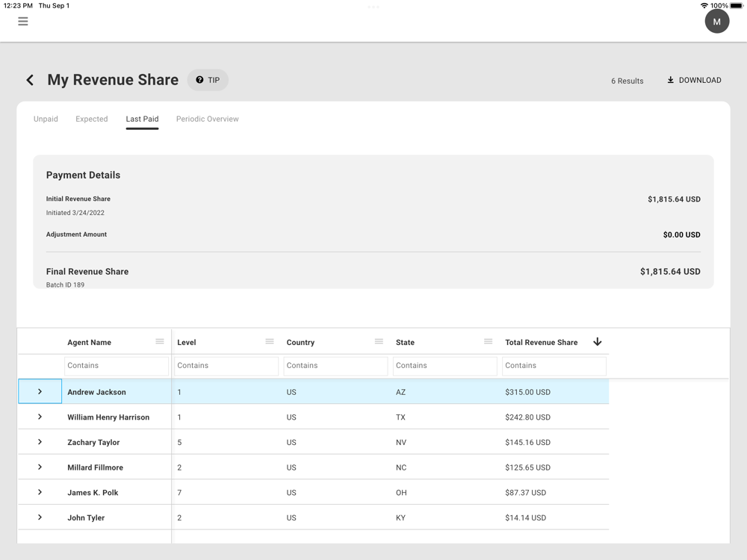Click the Wi-Fi status icon

tap(704, 6)
